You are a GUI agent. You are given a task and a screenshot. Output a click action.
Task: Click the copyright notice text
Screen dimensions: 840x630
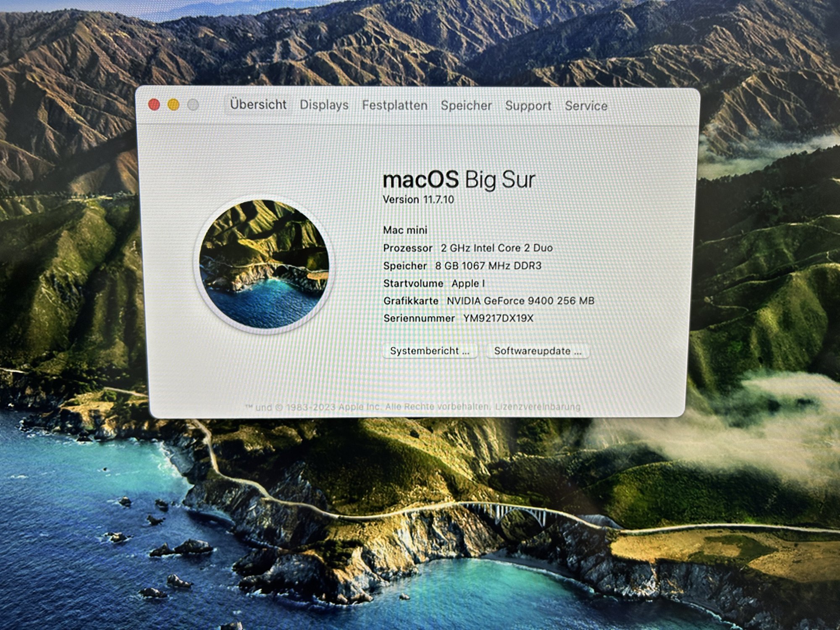[x=367, y=407]
